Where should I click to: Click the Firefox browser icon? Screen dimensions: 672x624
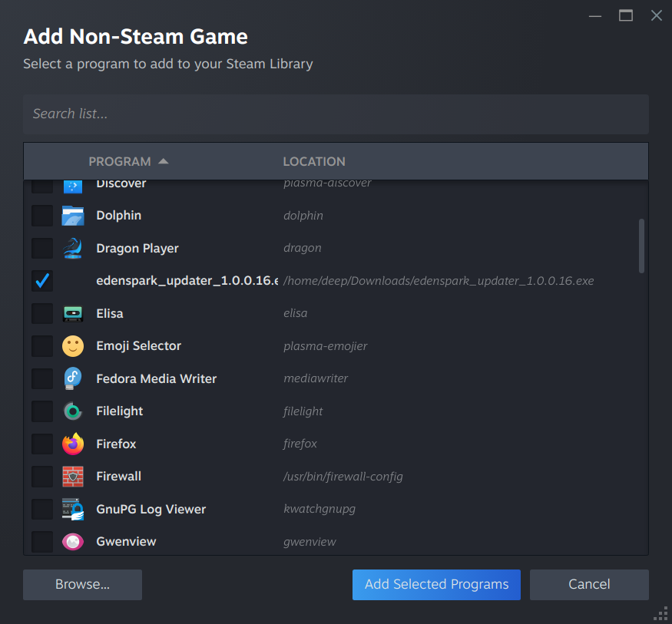pyautogui.click(x=73, y=444)
